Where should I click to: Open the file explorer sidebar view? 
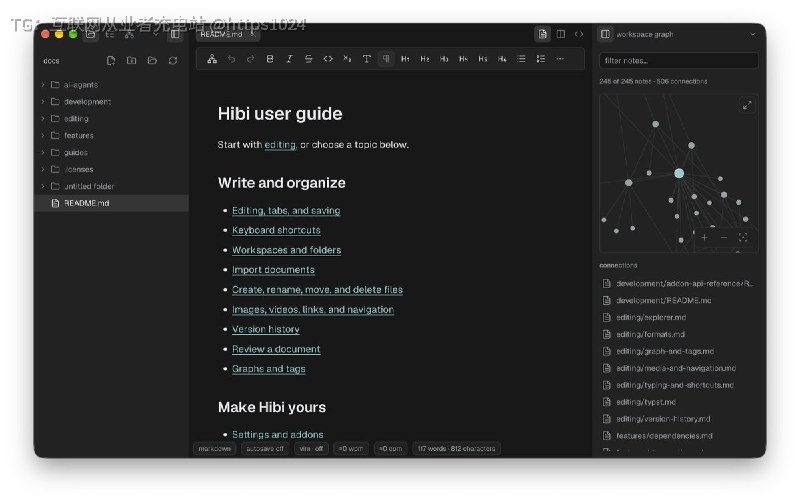91,34
